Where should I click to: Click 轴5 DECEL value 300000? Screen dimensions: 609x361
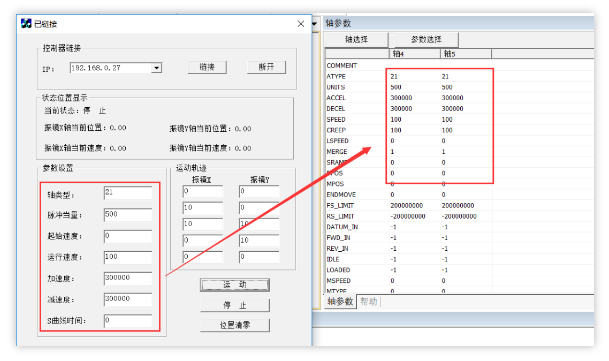tap(452, 109)
